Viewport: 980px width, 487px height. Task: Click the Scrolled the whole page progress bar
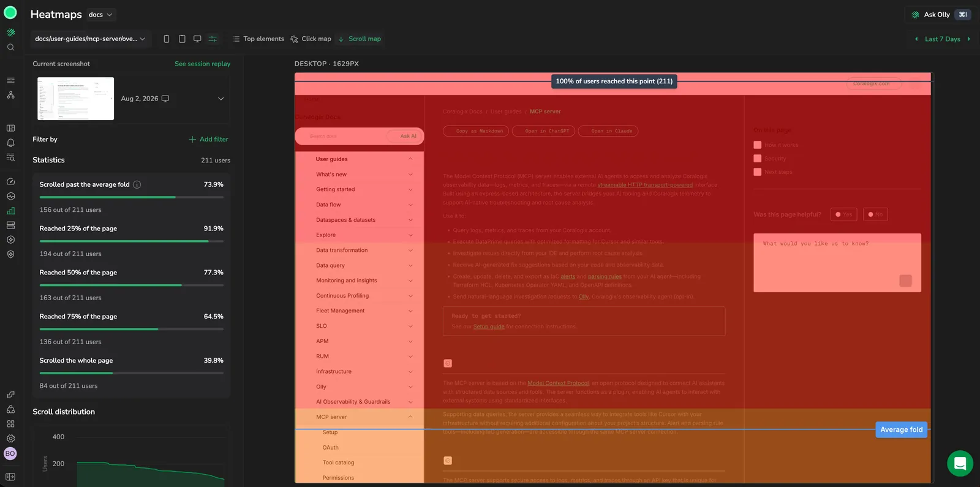[x=132, y=374]
